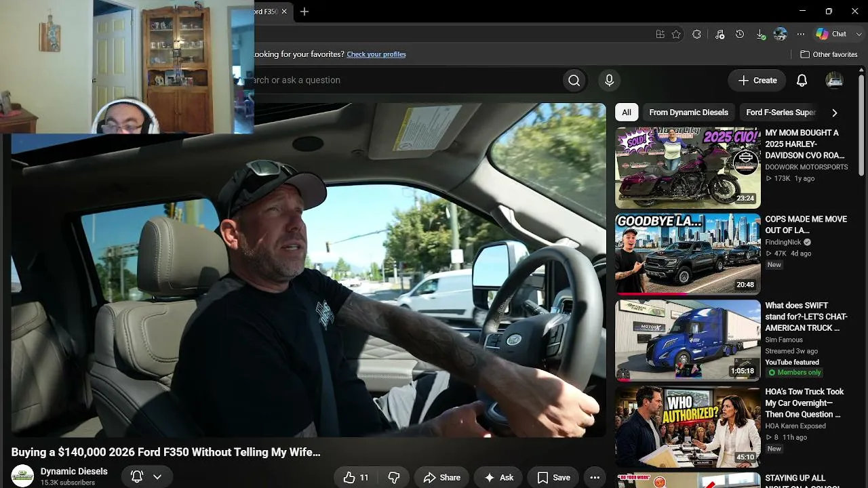Open the YouTube account avatar menu

coord(834,81)
